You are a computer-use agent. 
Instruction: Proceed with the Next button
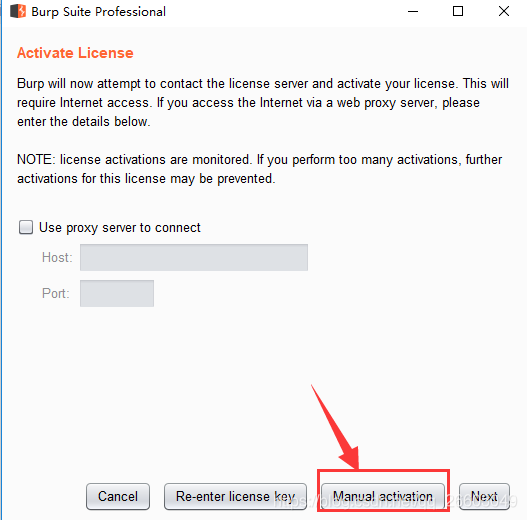(x=484, y=496)
